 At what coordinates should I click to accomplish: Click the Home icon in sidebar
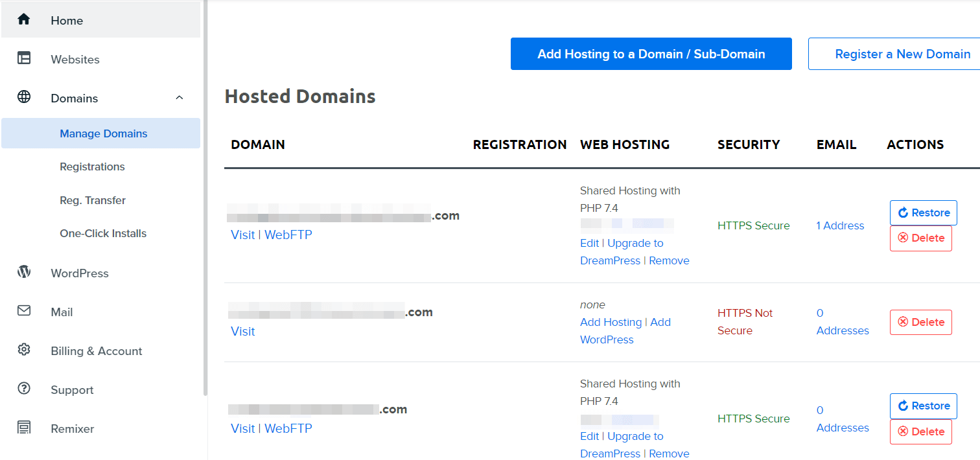24,20
